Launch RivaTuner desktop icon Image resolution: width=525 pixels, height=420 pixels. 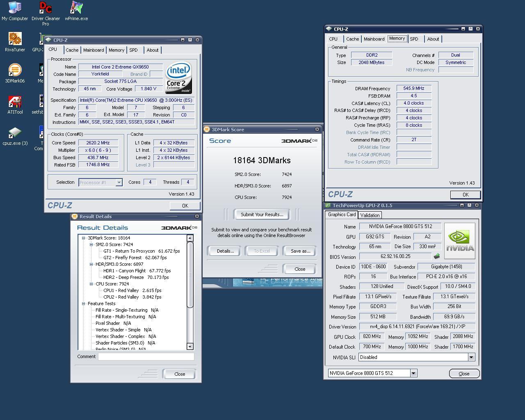pyautogui.click(x=15, y=42)
